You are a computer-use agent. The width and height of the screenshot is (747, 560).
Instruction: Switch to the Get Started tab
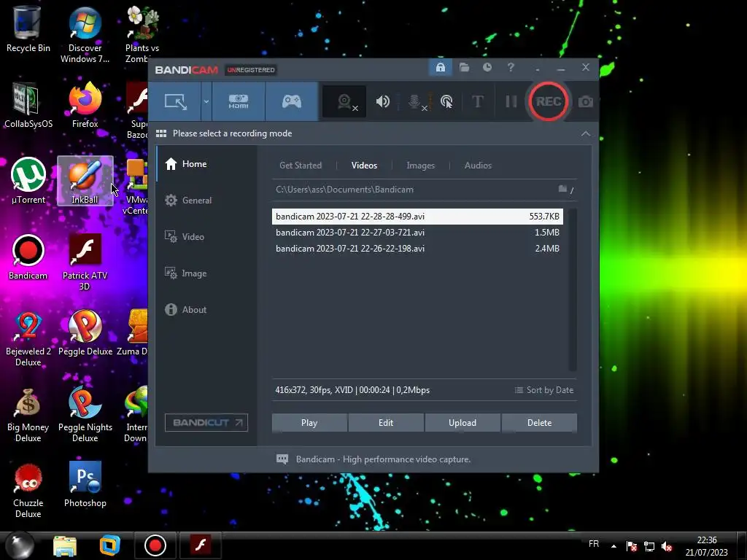coord(301,166)
